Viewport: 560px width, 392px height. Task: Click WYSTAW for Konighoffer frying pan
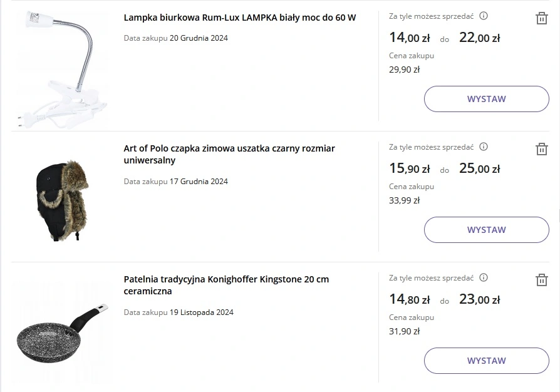[x=486, y=361]
